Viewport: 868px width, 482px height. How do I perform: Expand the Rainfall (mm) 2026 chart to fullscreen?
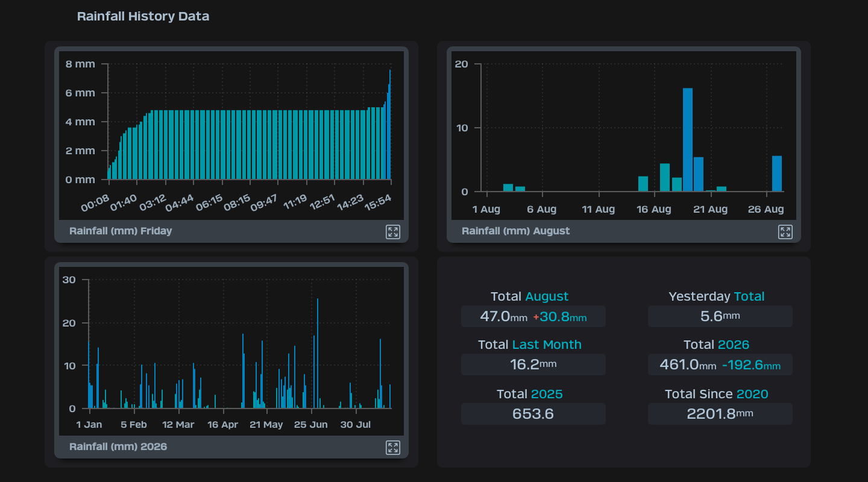pyautogui.click(x=393, y=448)
